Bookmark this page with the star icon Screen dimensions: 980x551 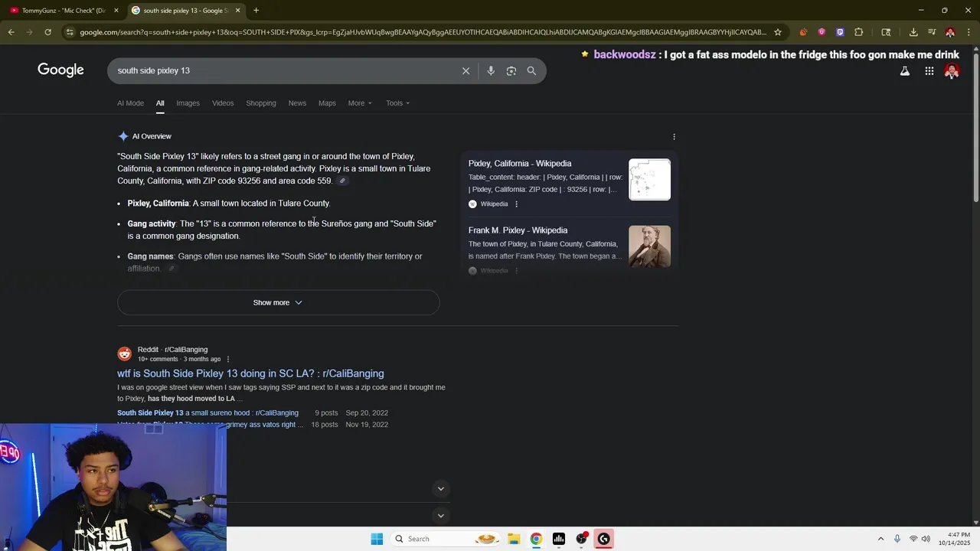778,32
